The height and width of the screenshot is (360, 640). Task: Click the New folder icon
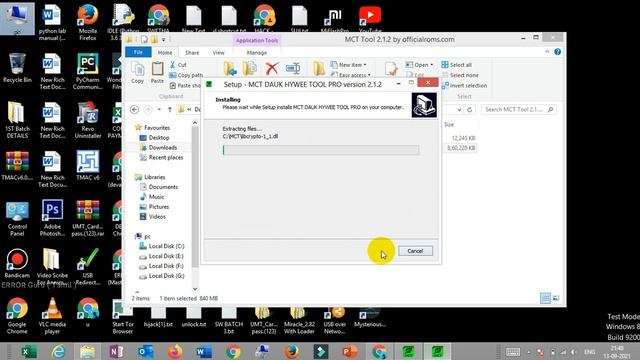(x=319, y=69)
